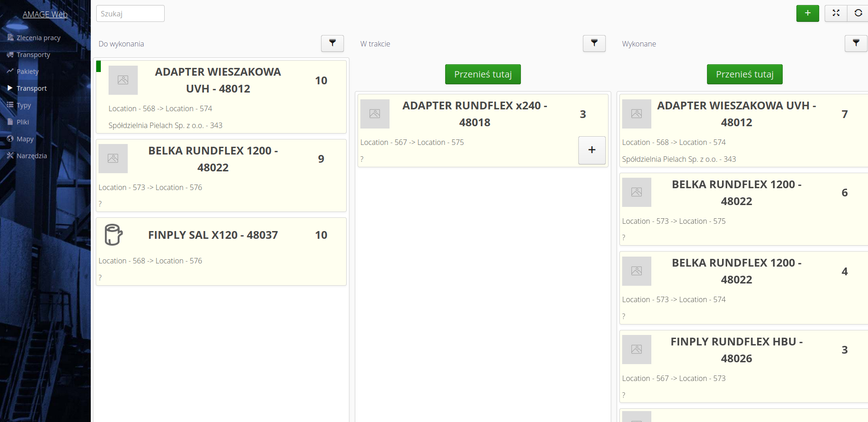
Task: Focus the Szukaj search field
Action: click(x=130, y=14)
